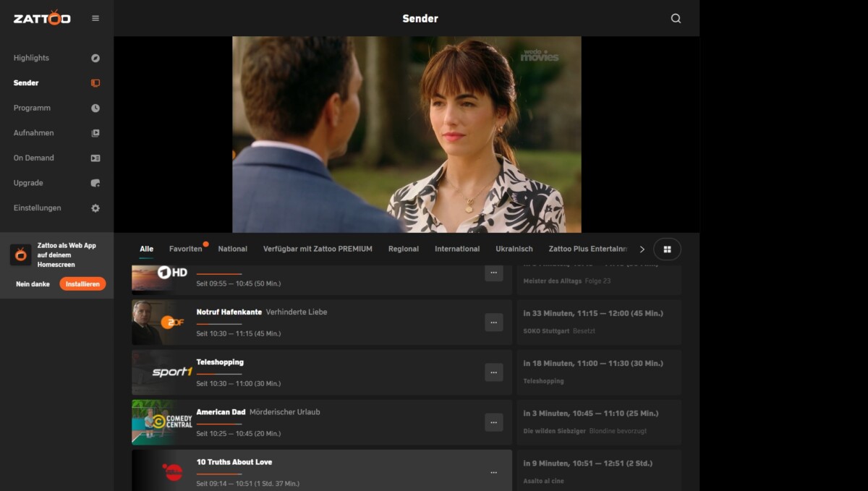
Task: Expand more category tabs with right chevron
Action: [642, 248]
